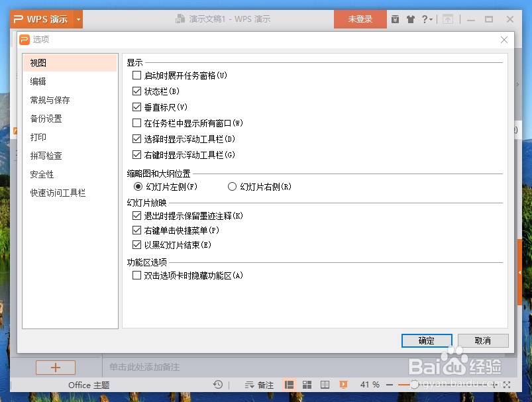Expand the help question mark dropdown
532x402 pixels.
427,19
